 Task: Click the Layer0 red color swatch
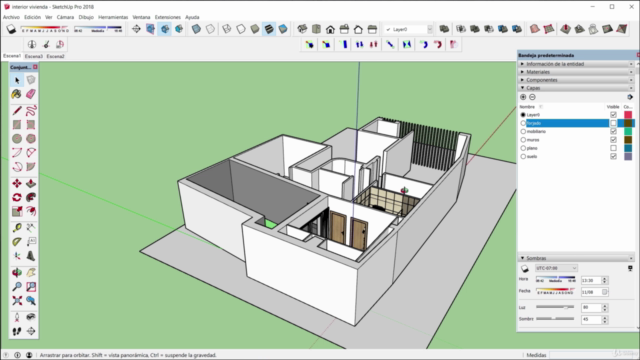coord(628,115)
